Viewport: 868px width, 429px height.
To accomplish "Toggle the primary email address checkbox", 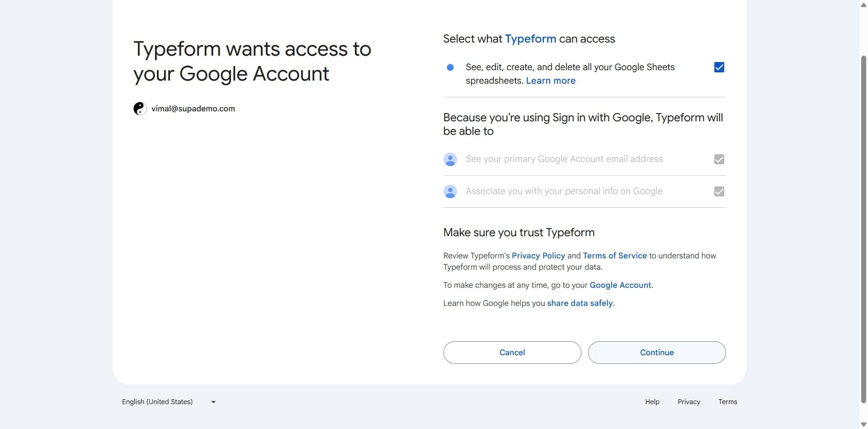I will (x=719, y=159).
